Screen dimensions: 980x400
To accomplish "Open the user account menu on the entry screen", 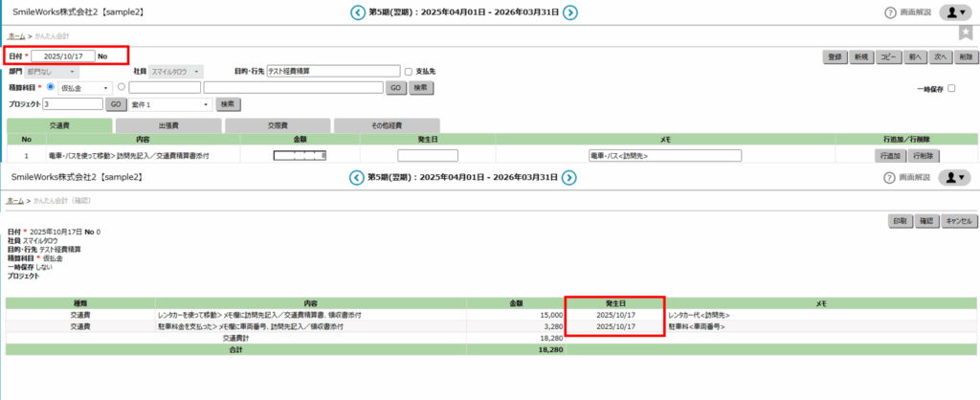I will click(x=954, y=12).
